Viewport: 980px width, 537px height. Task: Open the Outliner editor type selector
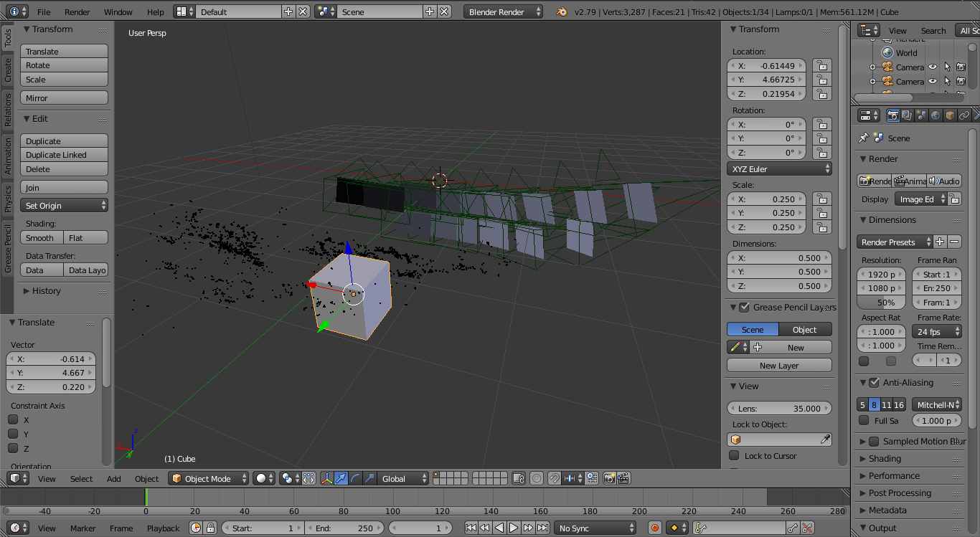(869, 30)
